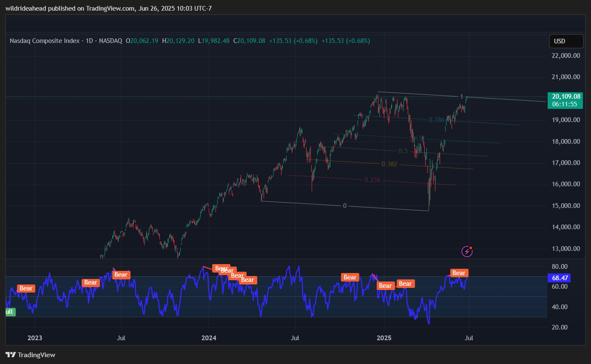Viewport: 591px width, 364px height.
Task: Click the 2023 time axis label
Action: (35, 338)
